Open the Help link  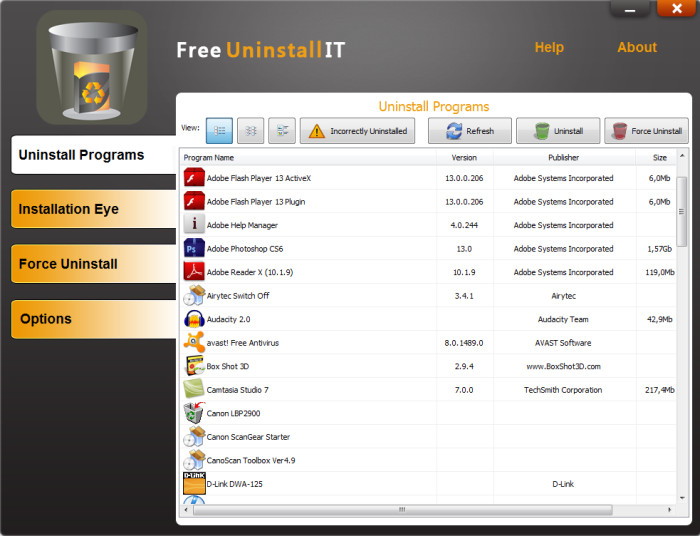(549, 47)
